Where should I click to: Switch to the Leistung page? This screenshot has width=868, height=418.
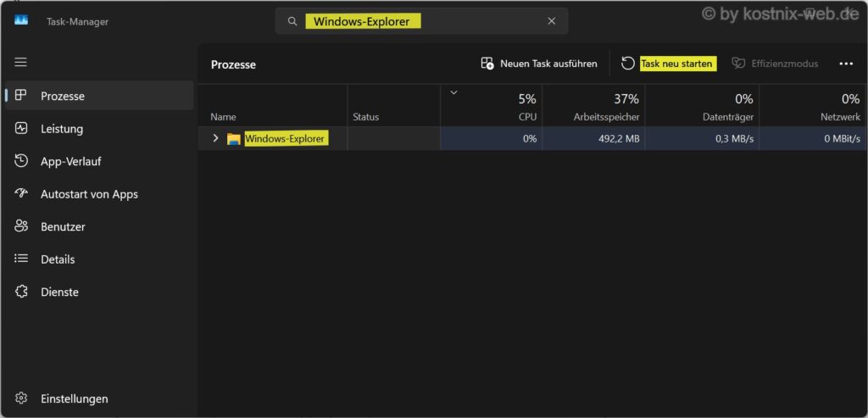point(100,128)
